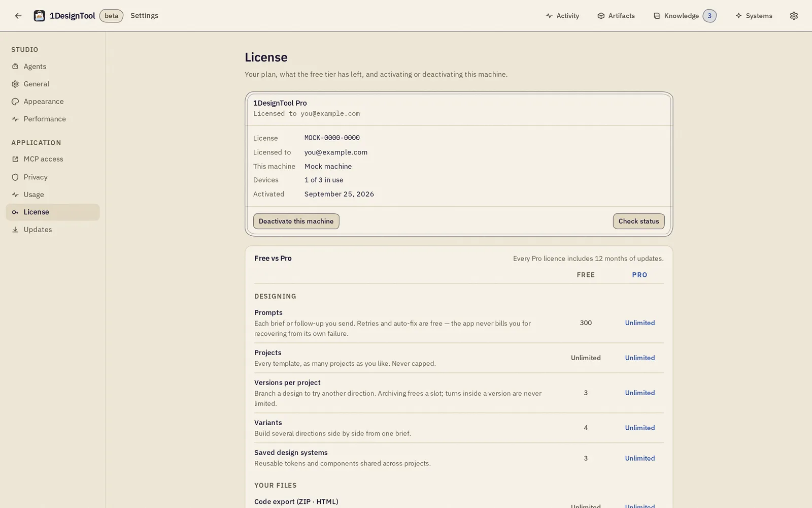
Task: Open MCP access settings
Action: coord(53,159)
